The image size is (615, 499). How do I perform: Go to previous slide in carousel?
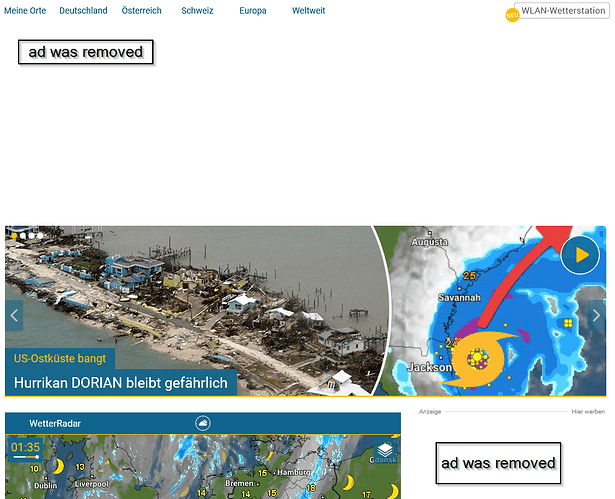[14, 315]
